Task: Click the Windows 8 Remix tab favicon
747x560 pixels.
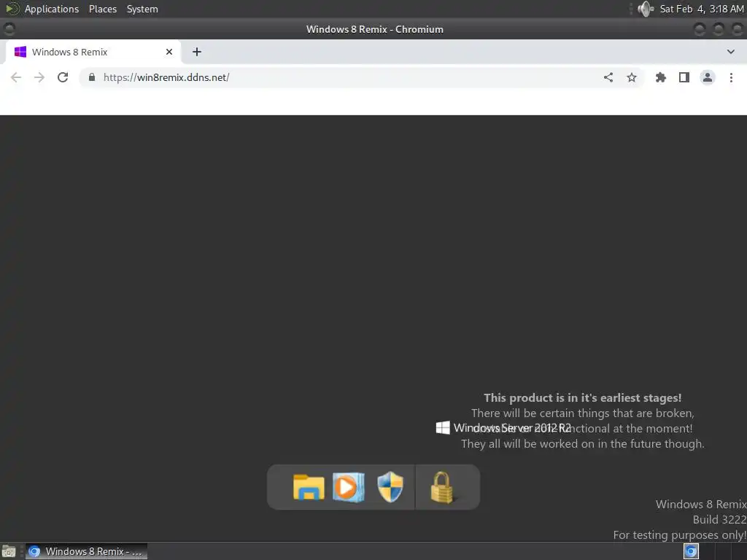Action: click(x=20, y=52)
